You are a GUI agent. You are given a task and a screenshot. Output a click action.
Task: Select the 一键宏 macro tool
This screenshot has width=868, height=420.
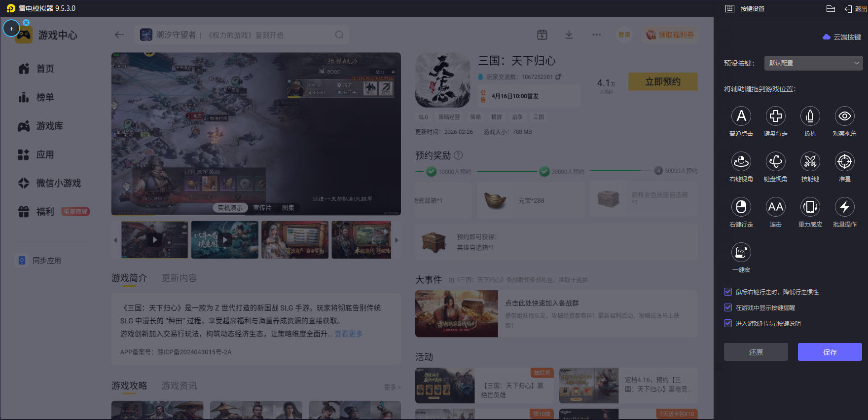tap(741, 252)
